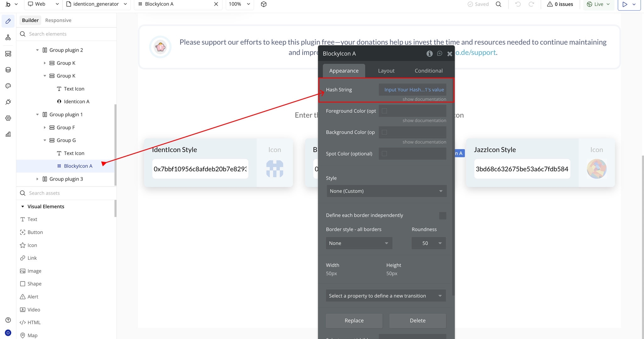Image resolution: width=644 pixels, height=339 pixels.
Task: Open the identicon_generator page dropdown
Action: [x=97, y=4]
